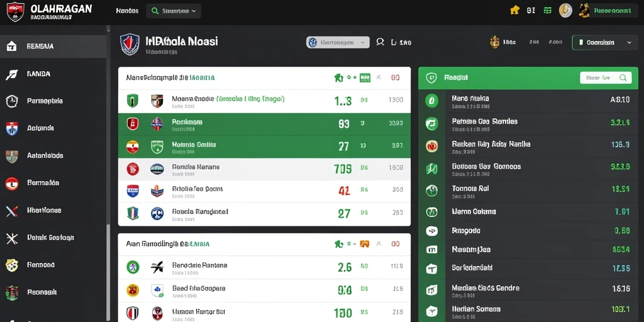Click the Sola link in header
644x322 pixels.
(555, 42)
